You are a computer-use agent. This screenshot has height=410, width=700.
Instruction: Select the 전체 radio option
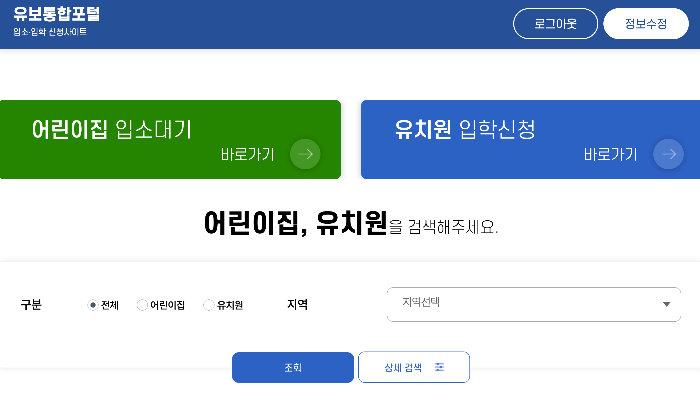coord(92,305)
